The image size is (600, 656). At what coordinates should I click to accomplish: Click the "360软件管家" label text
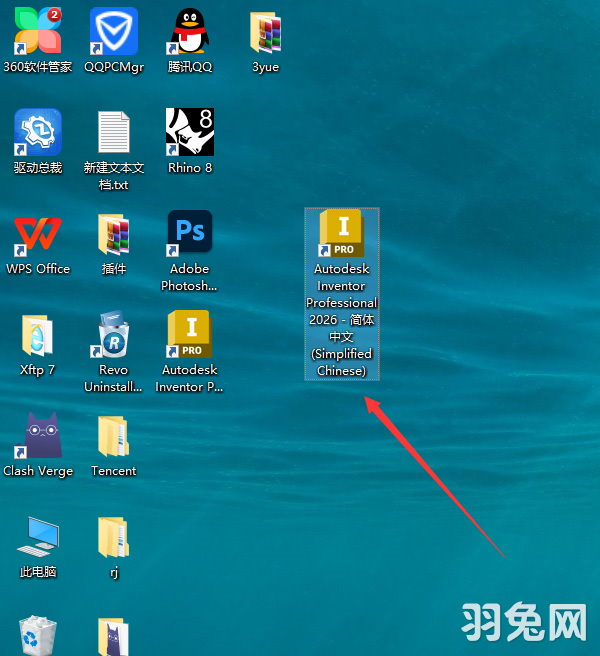(x=38, y=67)
